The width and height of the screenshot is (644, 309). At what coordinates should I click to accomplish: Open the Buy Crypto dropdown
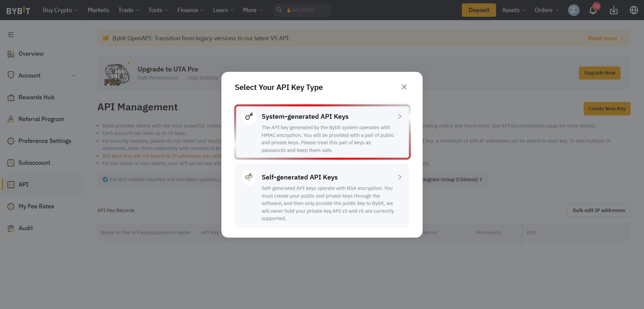(x=60, y=10)
